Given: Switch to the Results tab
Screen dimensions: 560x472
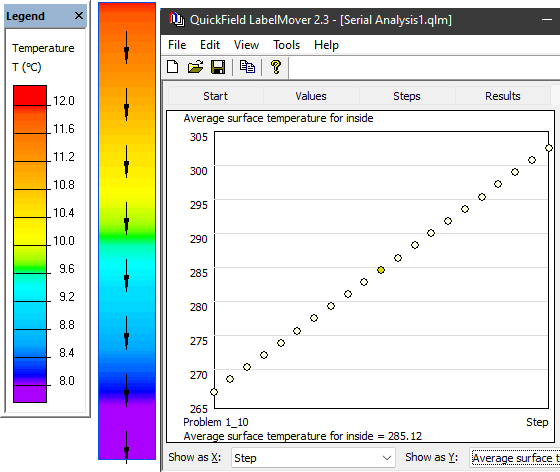Looking at the screenshot, I should point(502,96).
